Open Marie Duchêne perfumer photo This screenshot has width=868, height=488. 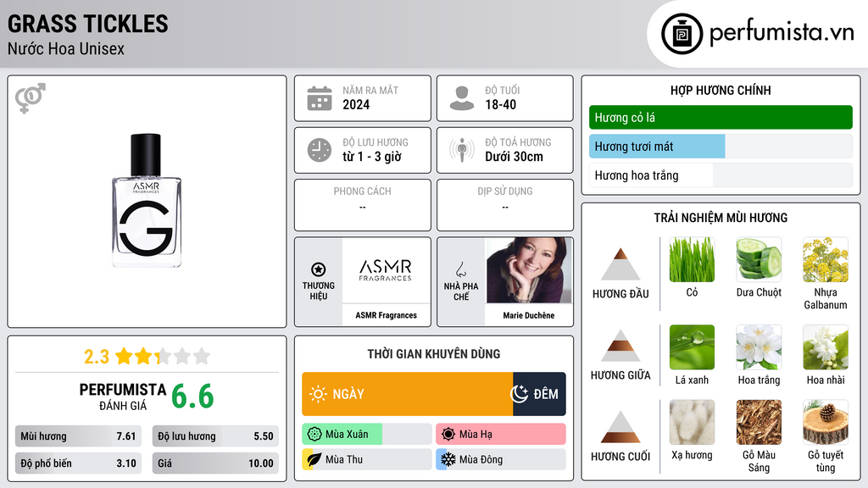point(529,270)
